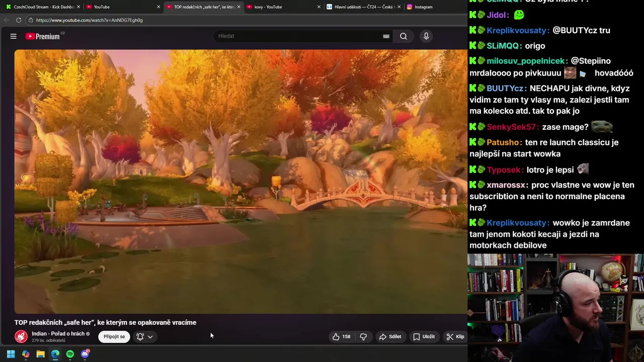Switch to the Instagram tab
This screenshot has width=644, height=362.
[433, 7]
